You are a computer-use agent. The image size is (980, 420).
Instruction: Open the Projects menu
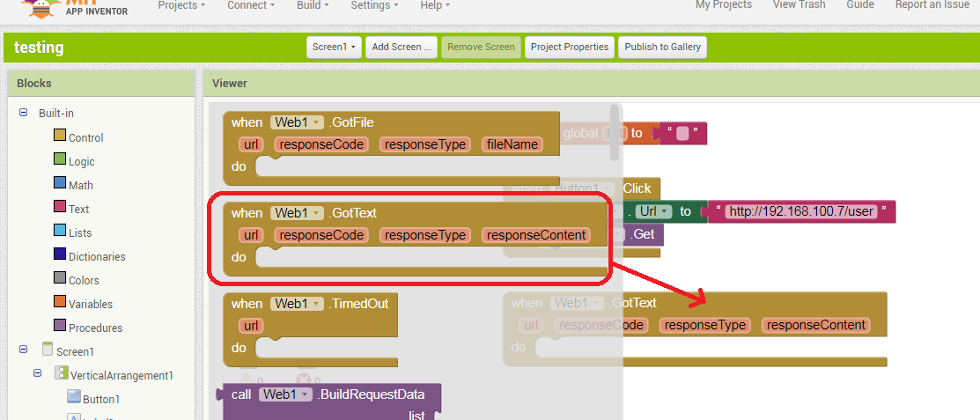point(181,5)
